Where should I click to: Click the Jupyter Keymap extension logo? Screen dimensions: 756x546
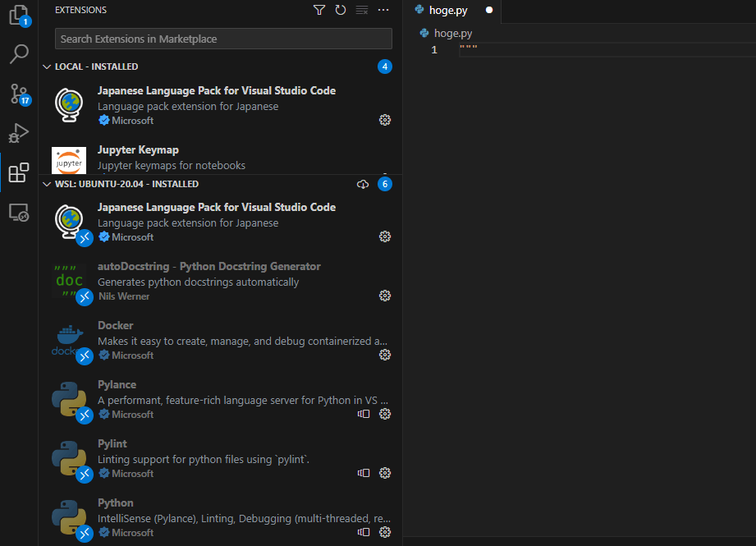coord(69,160)
